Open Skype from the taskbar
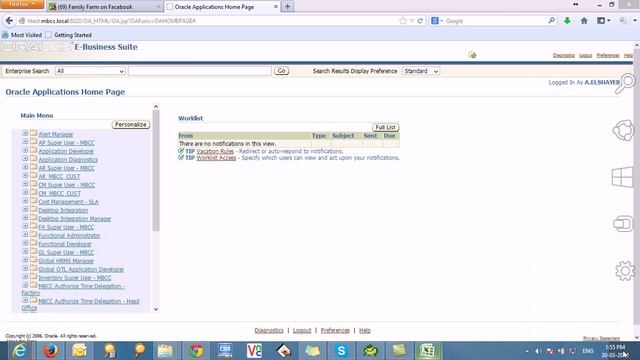This screenshot has width=640, height=360. [x=341, y=351]
